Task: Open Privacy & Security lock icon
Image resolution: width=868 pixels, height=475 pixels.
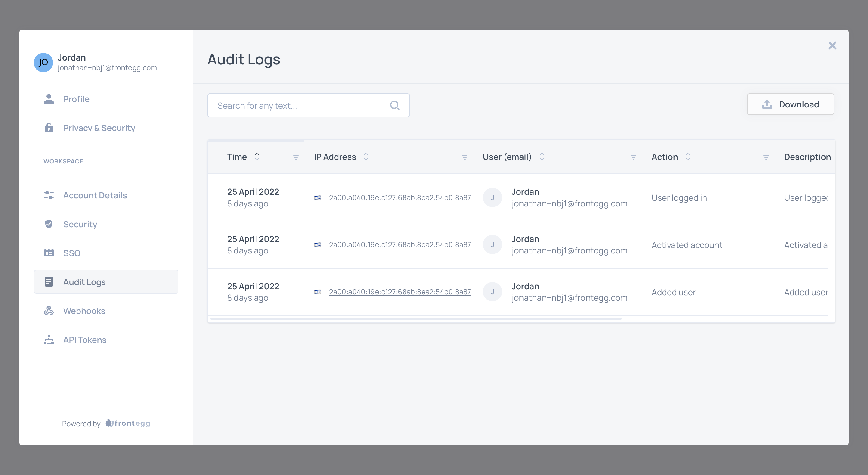Action: coord(49,128)
